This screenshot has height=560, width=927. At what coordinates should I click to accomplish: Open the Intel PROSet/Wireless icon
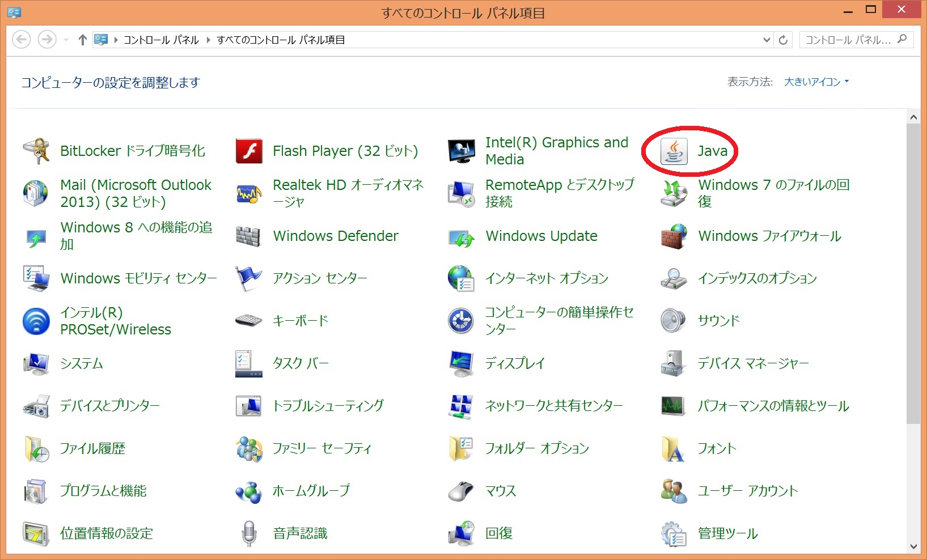[x=36, y=321]
